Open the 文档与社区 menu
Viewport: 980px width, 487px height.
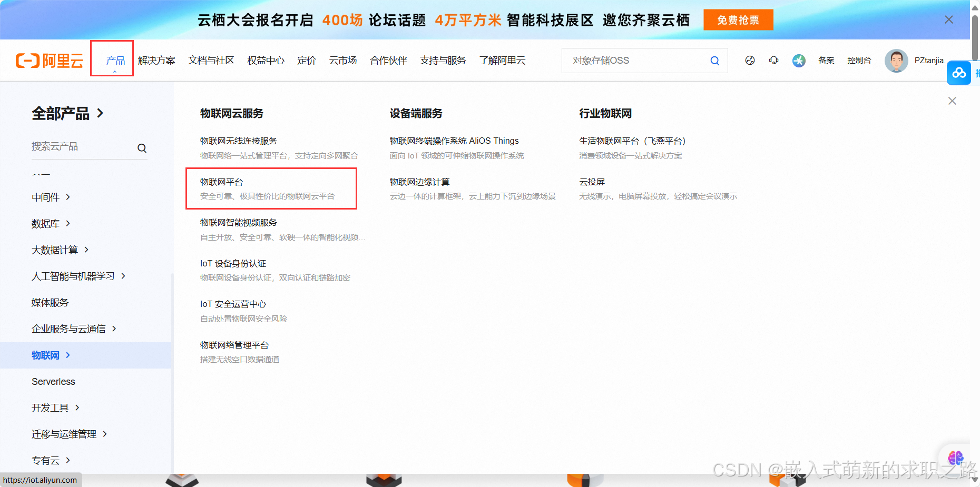[211, 61]
